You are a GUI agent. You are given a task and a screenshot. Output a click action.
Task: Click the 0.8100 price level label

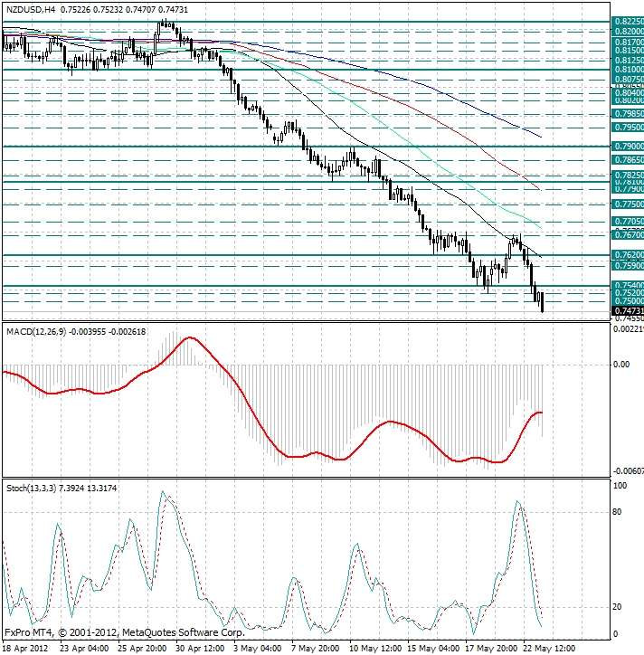click(628, 70)
